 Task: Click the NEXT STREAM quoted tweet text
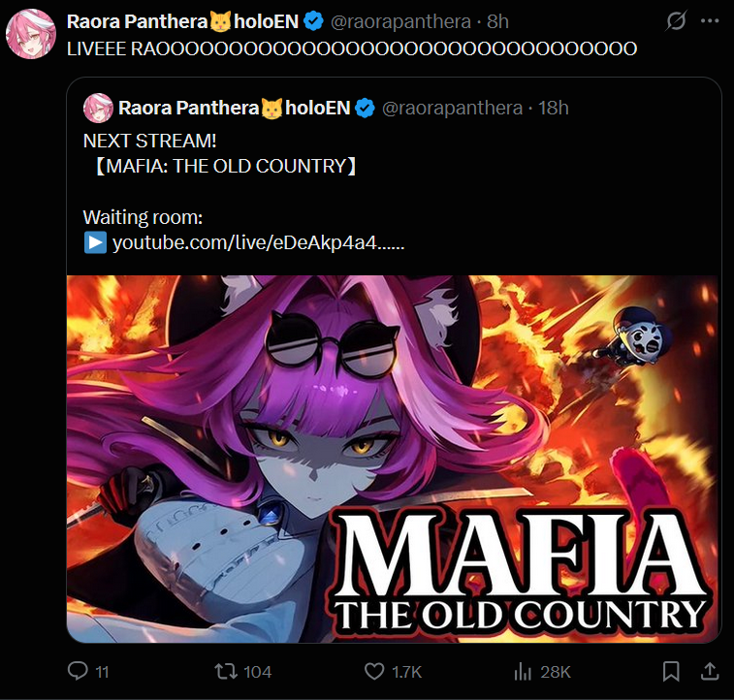click(149, 141)
